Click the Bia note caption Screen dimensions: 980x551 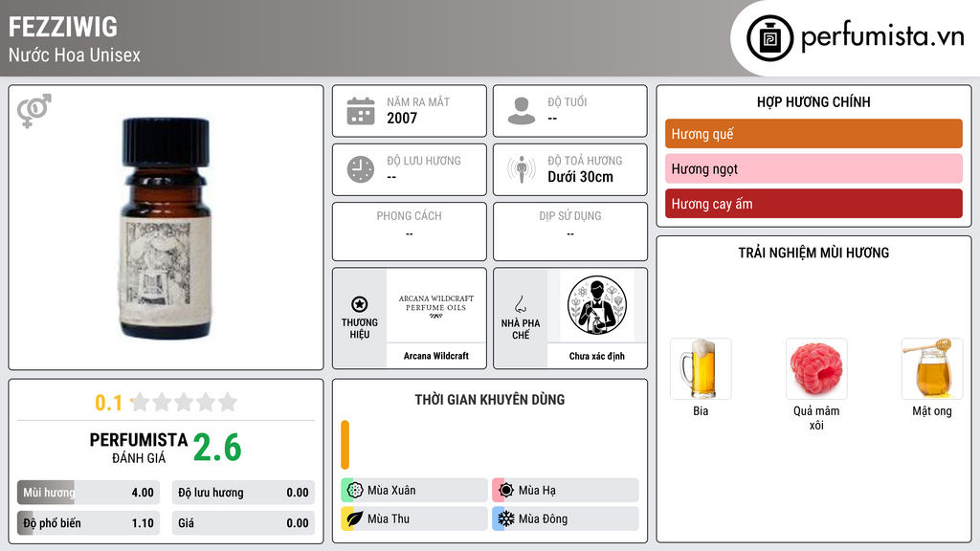pos(701,411)
